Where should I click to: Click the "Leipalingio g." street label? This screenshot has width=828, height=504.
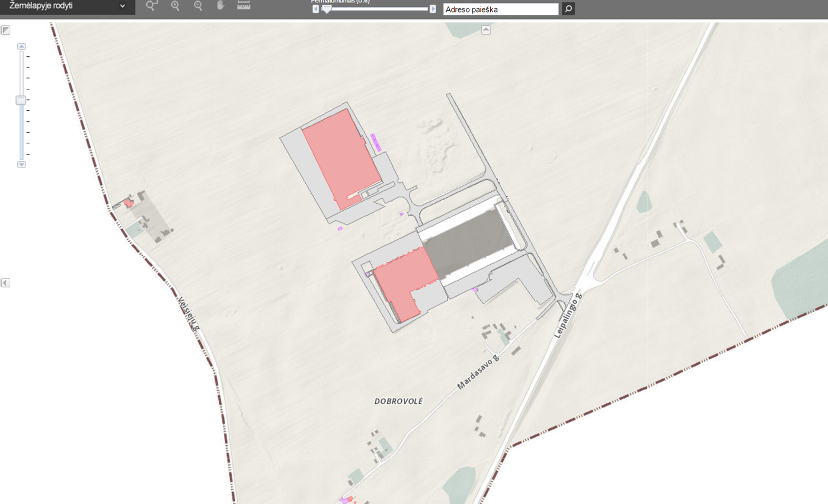(568, 315)
